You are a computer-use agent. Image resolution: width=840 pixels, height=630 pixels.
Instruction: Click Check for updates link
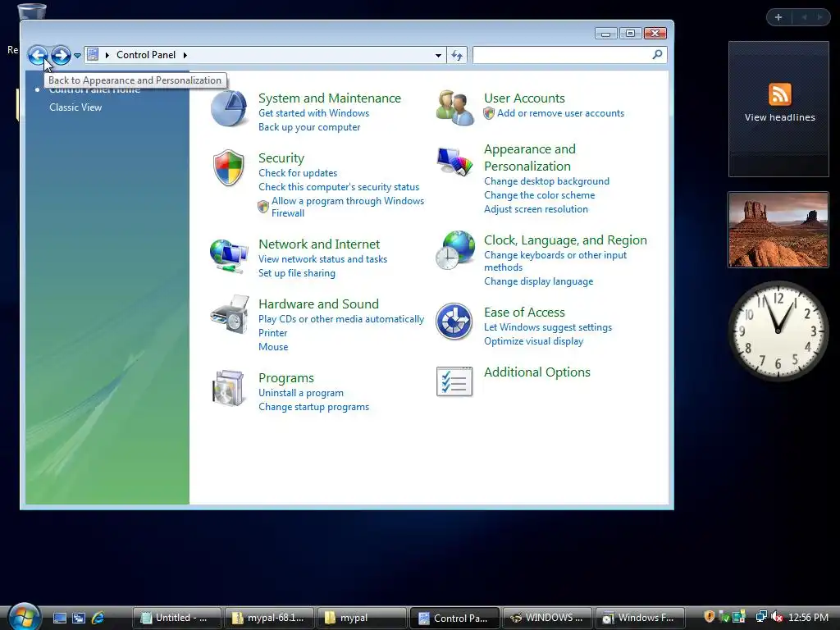298,173
